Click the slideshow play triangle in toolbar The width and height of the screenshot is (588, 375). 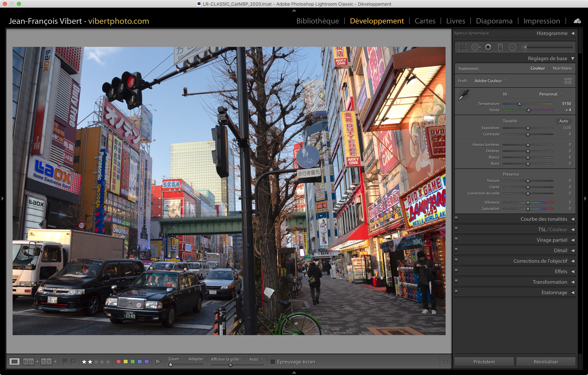pyautogui.click(x=158, y=362)
